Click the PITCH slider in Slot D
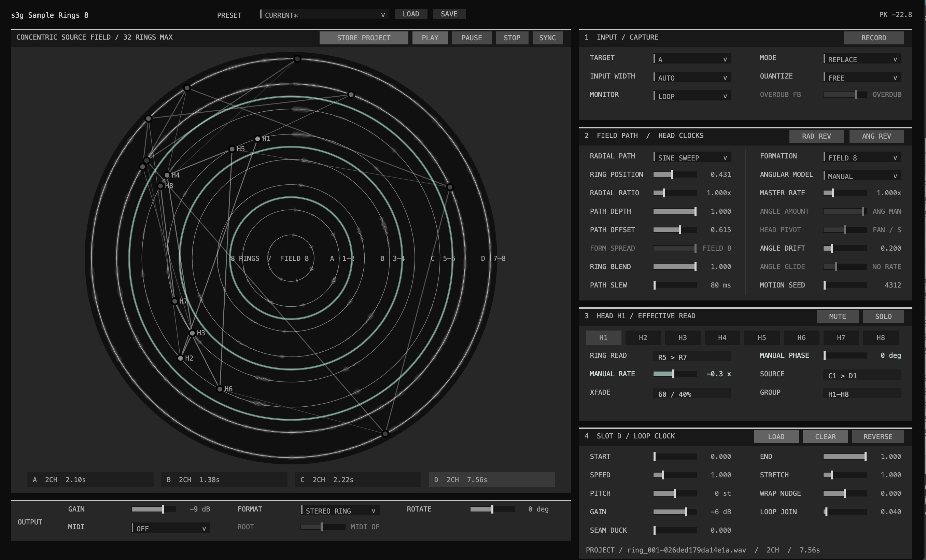Screen dimensions: 926x560 675,493
